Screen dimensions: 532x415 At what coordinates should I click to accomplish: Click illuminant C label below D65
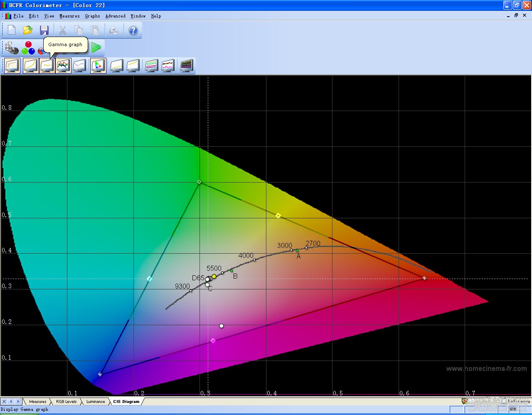pyautogui.click(x=210, y=289)
